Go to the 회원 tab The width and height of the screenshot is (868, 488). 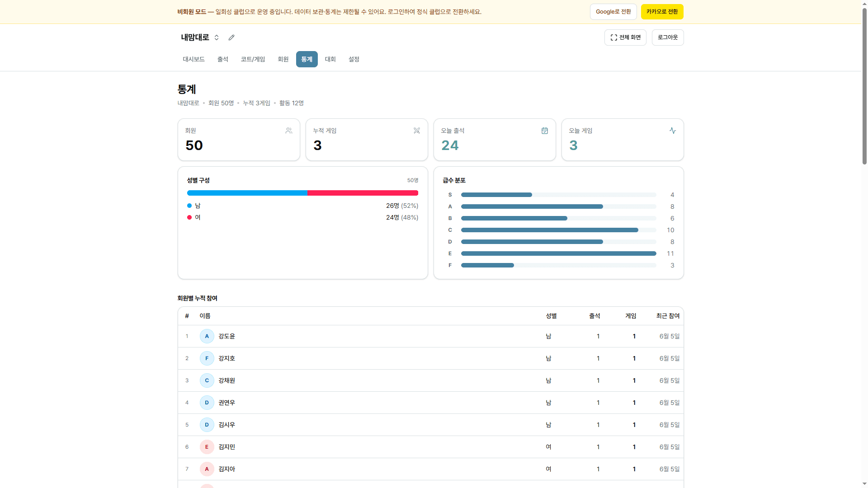click(283, 59)
